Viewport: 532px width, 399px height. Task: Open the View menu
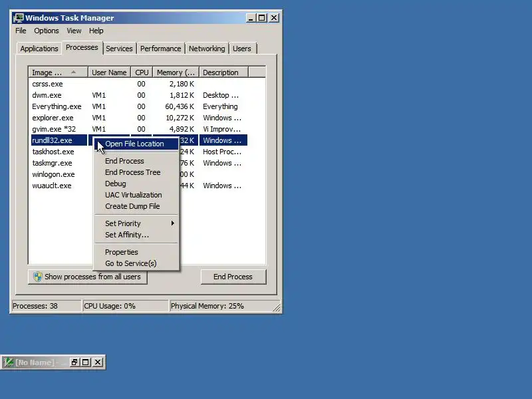pyautogui.click(x=74, y=31)
